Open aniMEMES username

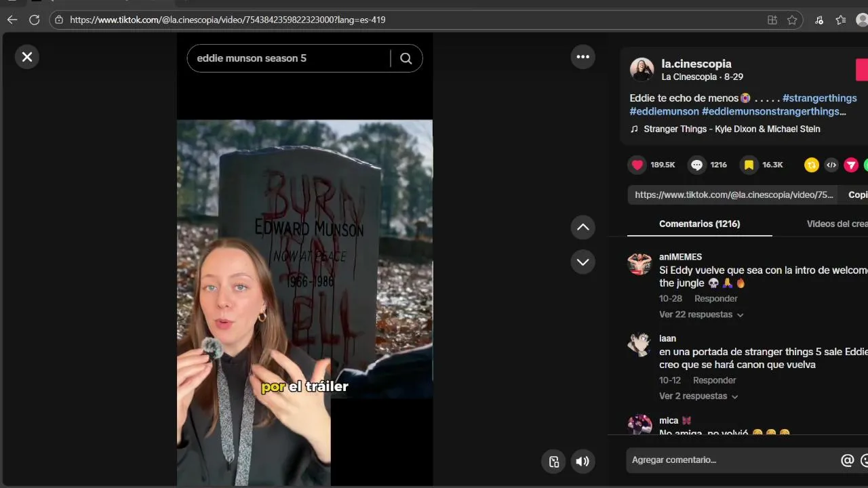click(x=680, y=257)
